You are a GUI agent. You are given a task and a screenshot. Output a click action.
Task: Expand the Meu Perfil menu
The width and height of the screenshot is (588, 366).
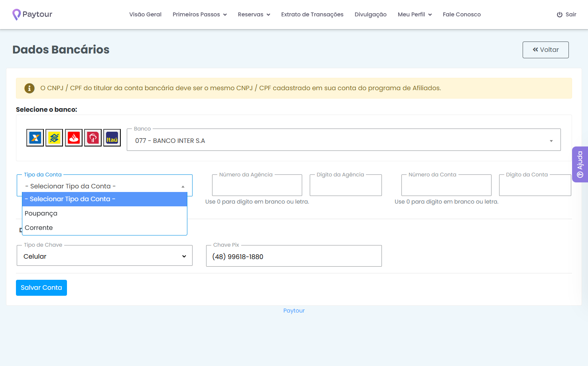pyautogui.click(x=415, y=14)
